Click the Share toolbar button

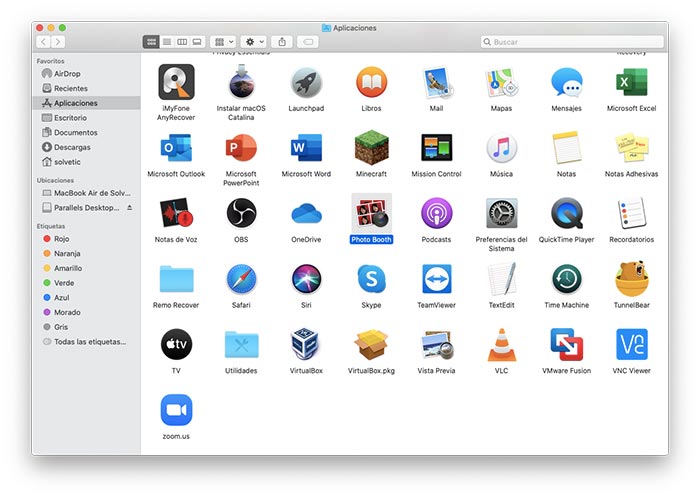[282, 42]
